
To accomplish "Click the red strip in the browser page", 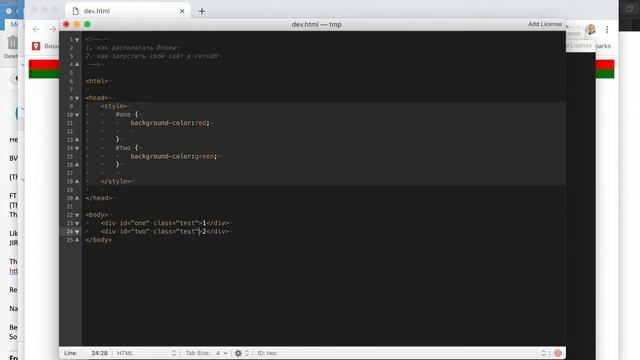I will click(x=44, y=64).
